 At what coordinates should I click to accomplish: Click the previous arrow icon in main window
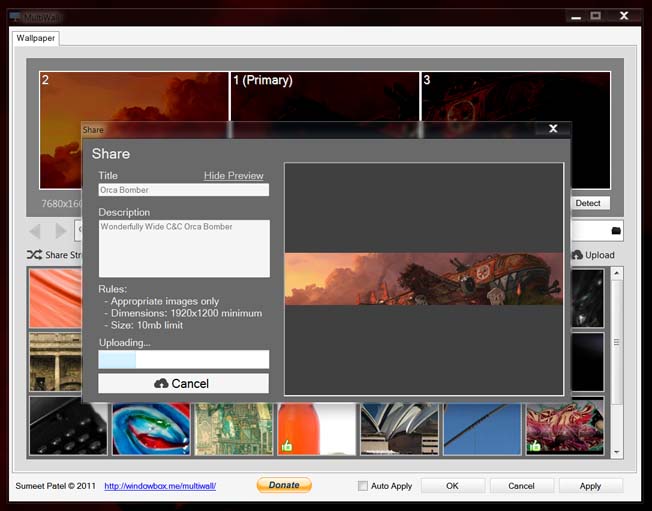pos(35,230)
